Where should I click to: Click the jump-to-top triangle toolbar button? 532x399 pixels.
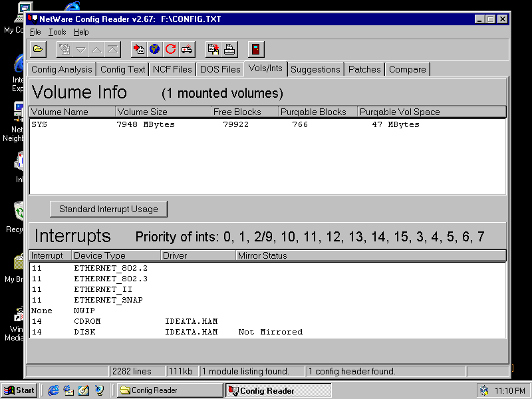(x=112, y=49)
